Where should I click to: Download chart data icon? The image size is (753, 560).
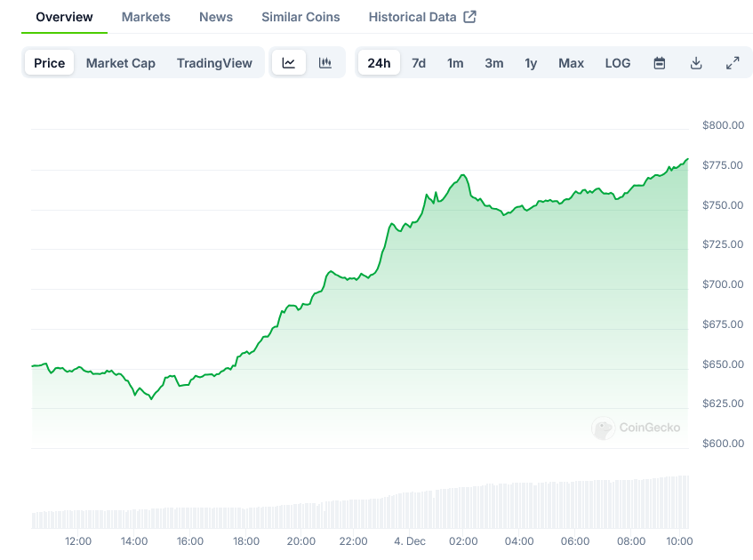696,63
